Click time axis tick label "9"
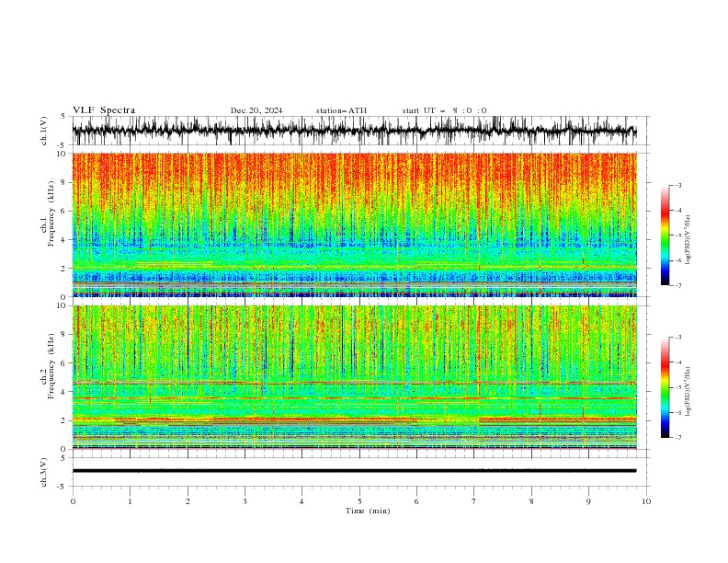This screenshot has width=728, height=563. click(588, 501)
